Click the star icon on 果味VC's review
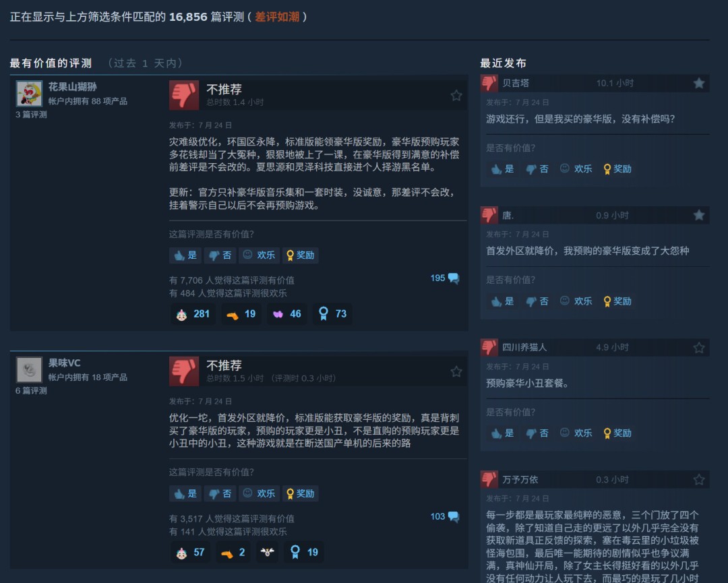 tap(456, 371)
